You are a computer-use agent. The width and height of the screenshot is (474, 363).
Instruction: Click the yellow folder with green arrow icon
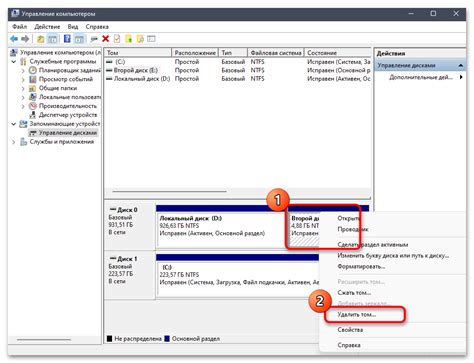(128, 39)
